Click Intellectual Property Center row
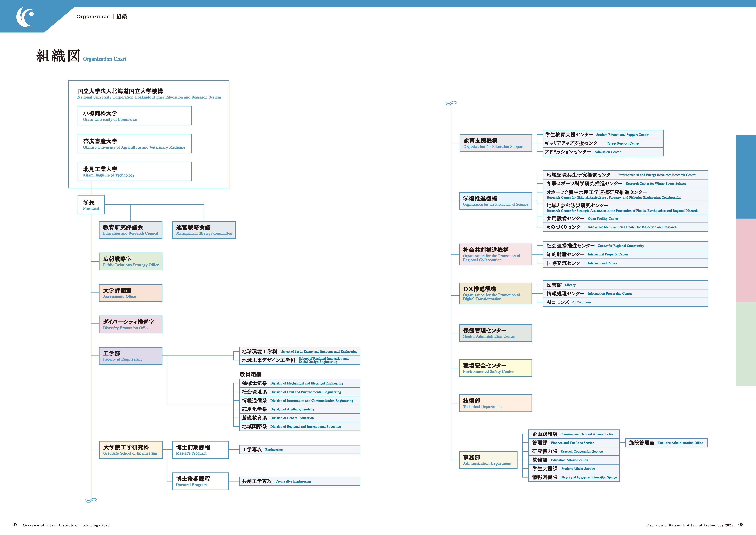756x535 pixels. pyautogui.click(x=625, y=254)
